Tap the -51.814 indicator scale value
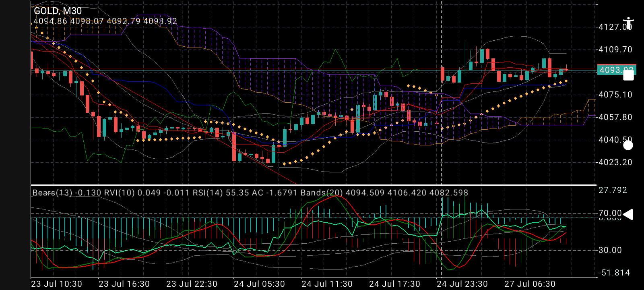This screenshot has height=290, width=644. tap(614, 273)
